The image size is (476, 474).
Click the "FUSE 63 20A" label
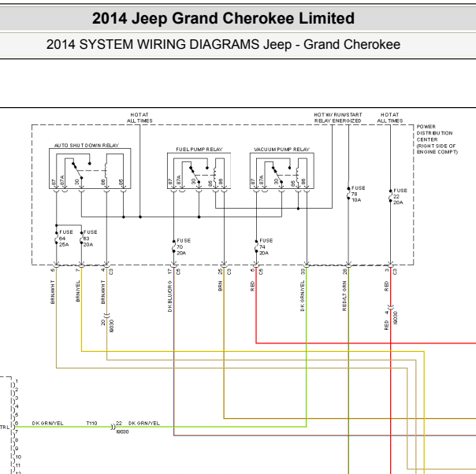click(x=90, y=239)
